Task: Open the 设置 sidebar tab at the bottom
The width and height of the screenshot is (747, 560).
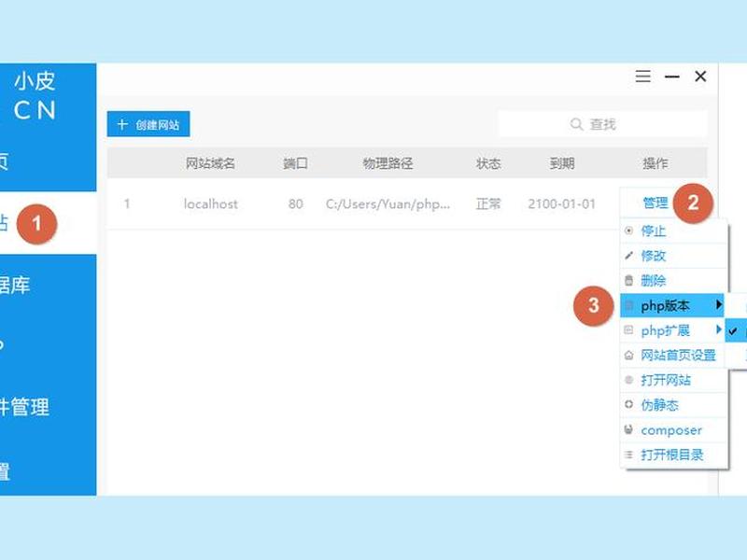Action: pyautogui.click(x=49, y=469)
